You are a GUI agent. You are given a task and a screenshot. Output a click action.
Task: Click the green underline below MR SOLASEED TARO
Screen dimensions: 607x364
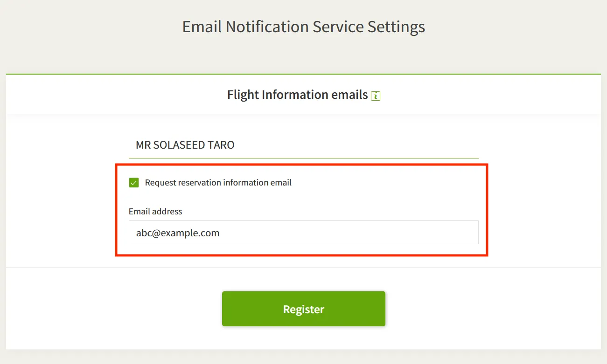click(x=303, y=158)
